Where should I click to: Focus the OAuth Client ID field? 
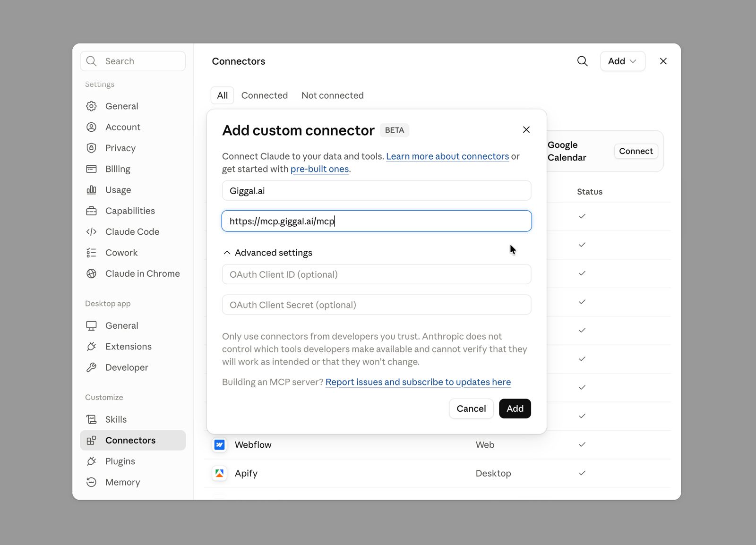tap(377, 274)
